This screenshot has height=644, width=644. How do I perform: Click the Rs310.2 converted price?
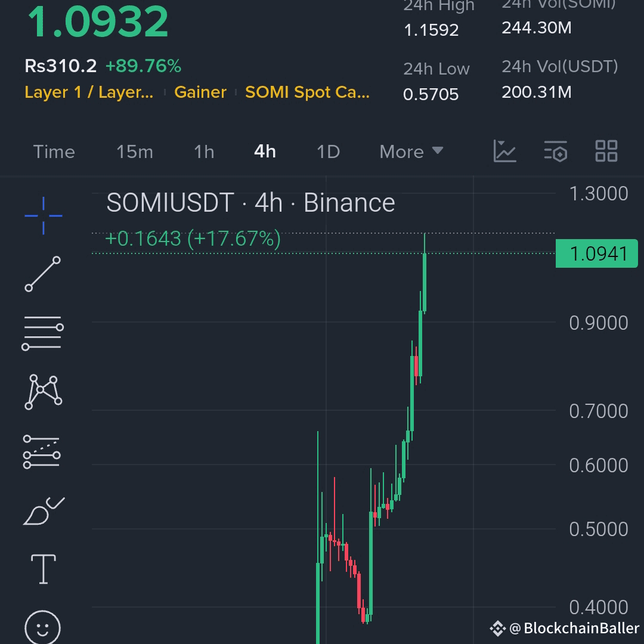point(60,66)
